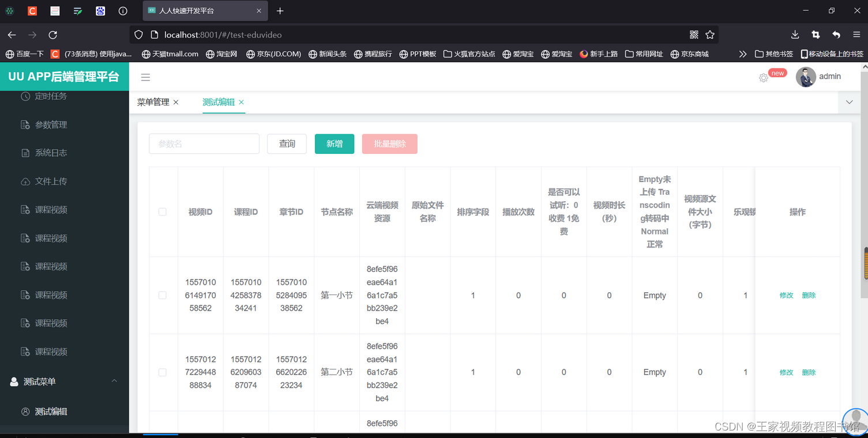Click the 批量删除 button
The image size is (868, 438).
(390, 144)
